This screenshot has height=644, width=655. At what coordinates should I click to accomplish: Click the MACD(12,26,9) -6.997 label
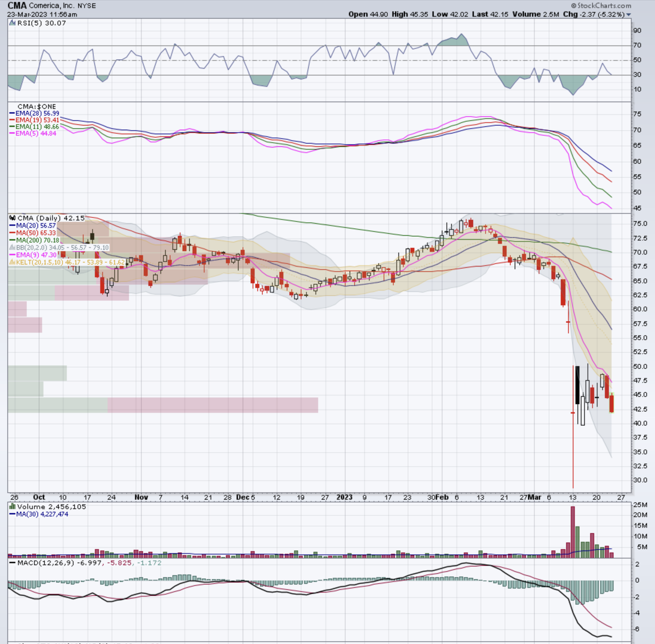[59, 563]
